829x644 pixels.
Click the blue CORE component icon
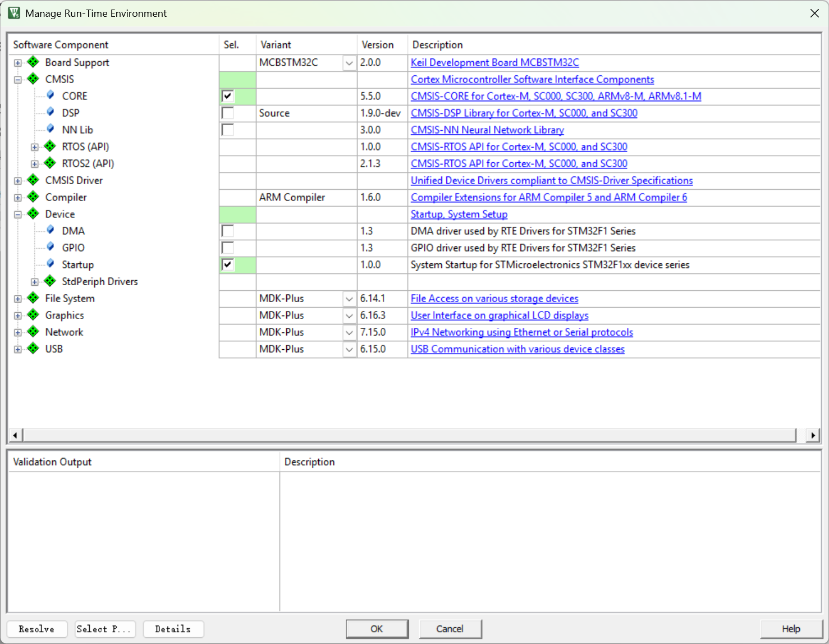(x=51, y=95)
